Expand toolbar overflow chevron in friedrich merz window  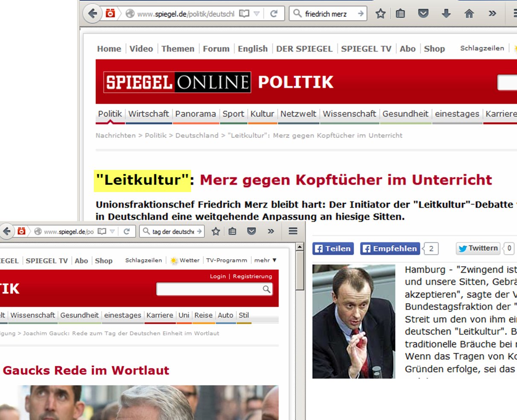492,14
